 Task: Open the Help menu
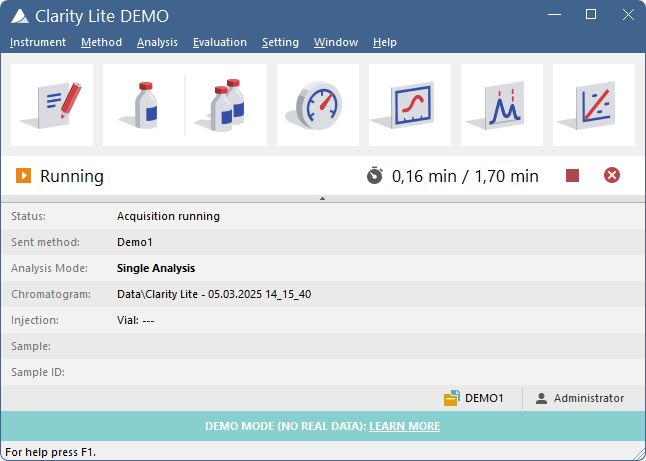pyautogui.click(x=385, y=42)
